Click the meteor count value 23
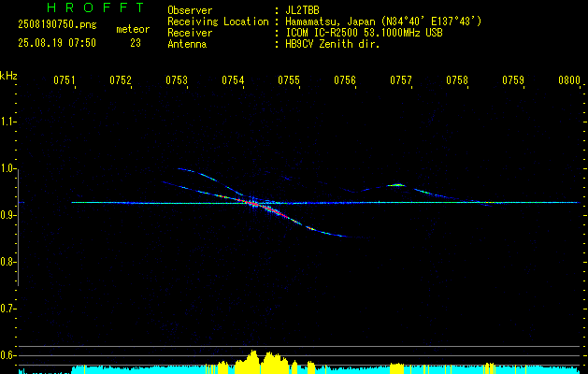The width and height of the screenshot is (588, 374). tap(136, 43)
